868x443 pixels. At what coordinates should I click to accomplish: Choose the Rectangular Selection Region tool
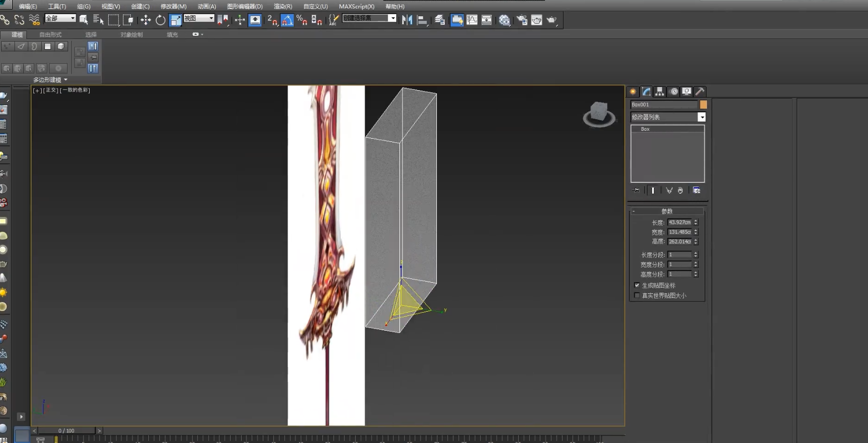point(113,20)
